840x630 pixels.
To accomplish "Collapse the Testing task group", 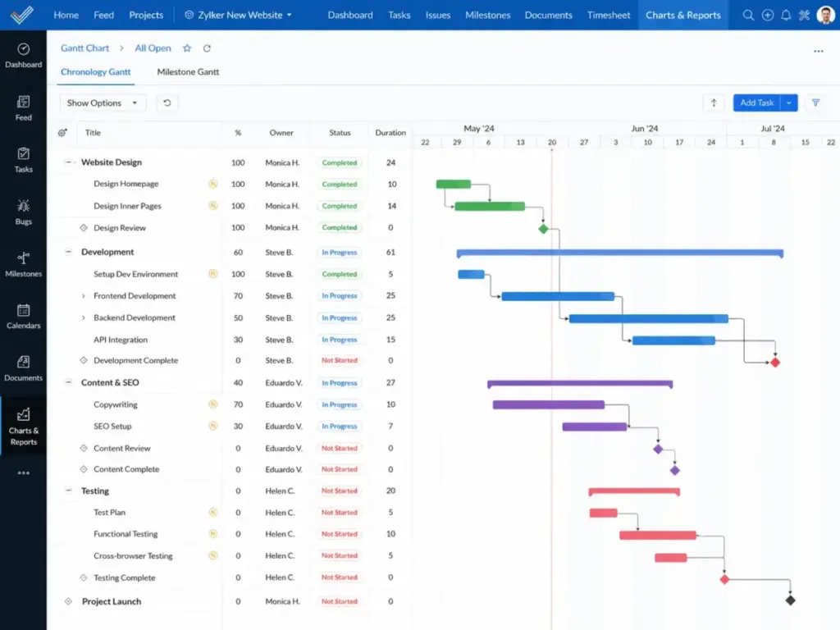I will coord(68,491).
